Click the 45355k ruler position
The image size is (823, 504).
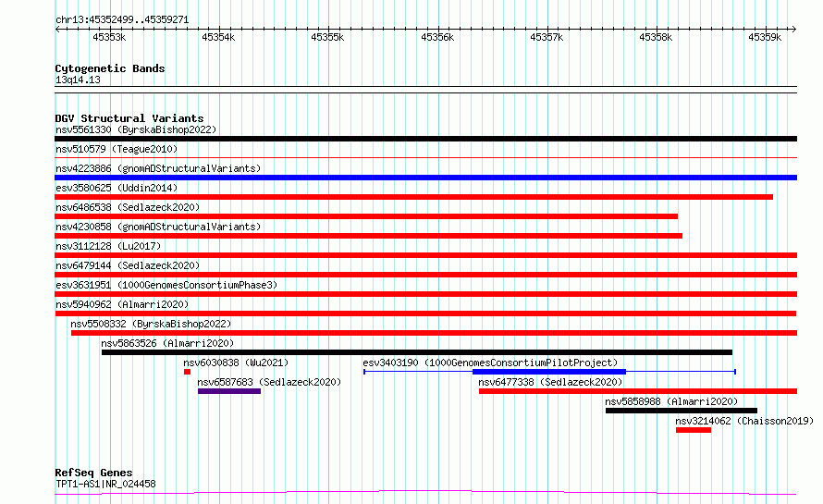[327, 37]
